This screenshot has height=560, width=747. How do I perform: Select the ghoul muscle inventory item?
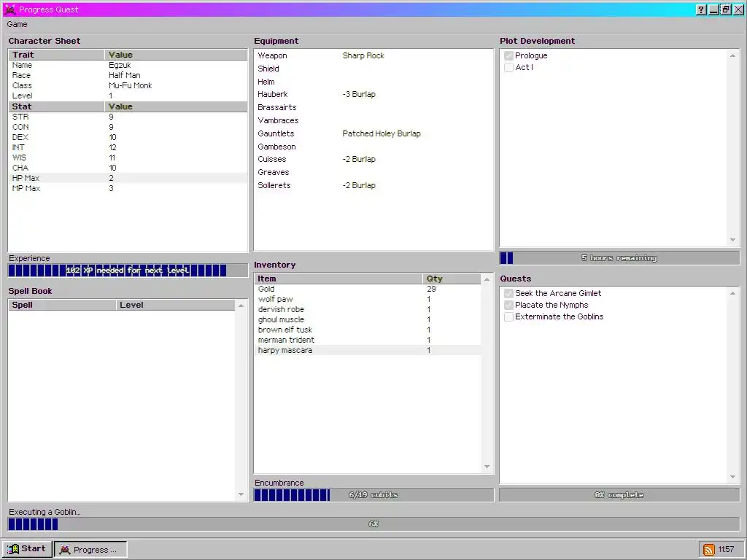pyautogui.click(x=368, y=320)
